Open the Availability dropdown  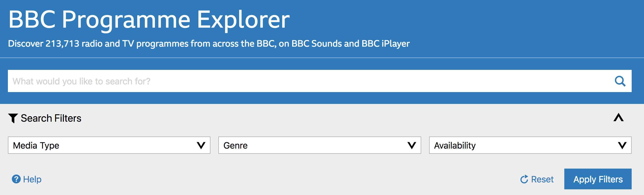pos(530,145)
